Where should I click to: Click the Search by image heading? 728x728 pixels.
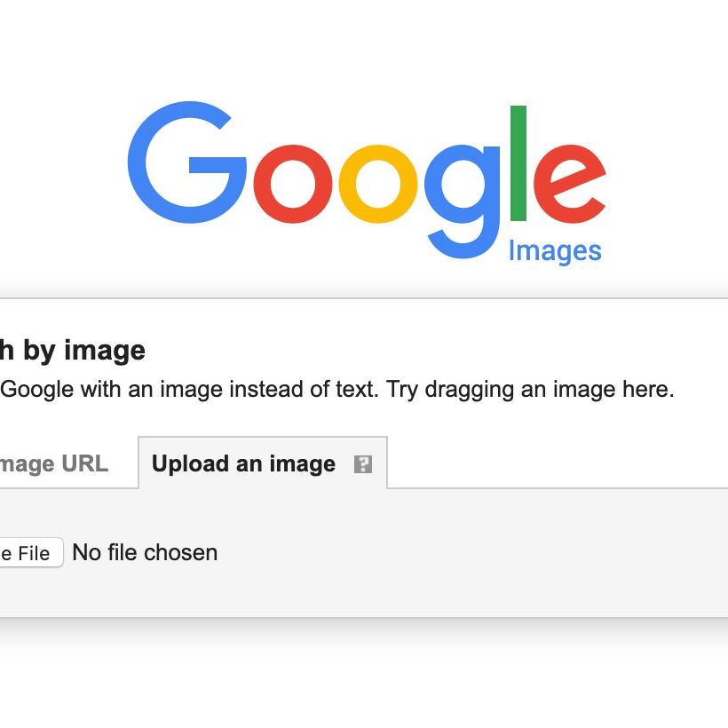pos(71,350)
